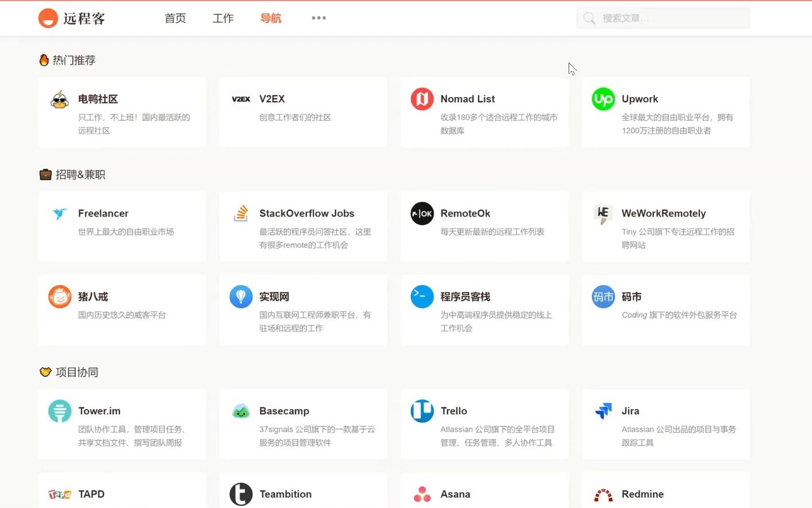
Task: Click the TAPD logo icon
Action: pyautogui.click(x=60, y=494)
